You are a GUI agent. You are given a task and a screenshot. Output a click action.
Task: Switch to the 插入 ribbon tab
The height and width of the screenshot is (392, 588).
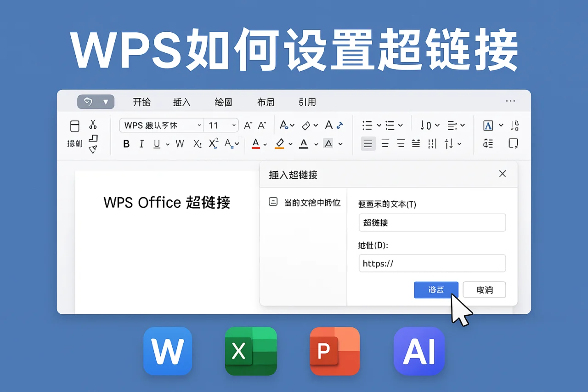[x=181, y=102]
